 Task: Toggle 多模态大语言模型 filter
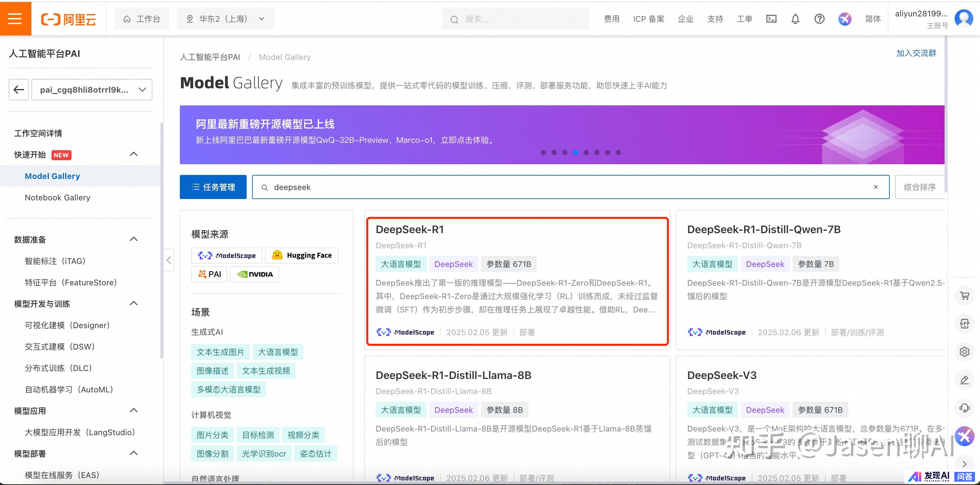pyautogui.click(x=229, y=389)
